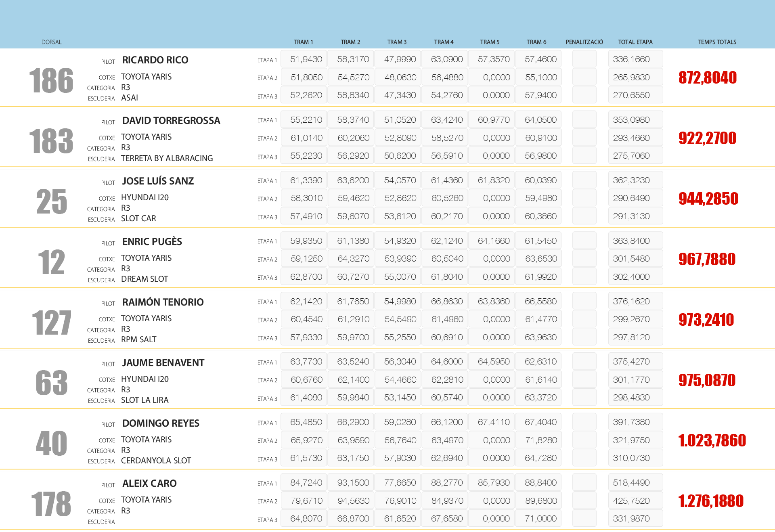Click Domingo Reyes total time 1.023,7860
Viewport: 775px width, 532px height.
712,440
